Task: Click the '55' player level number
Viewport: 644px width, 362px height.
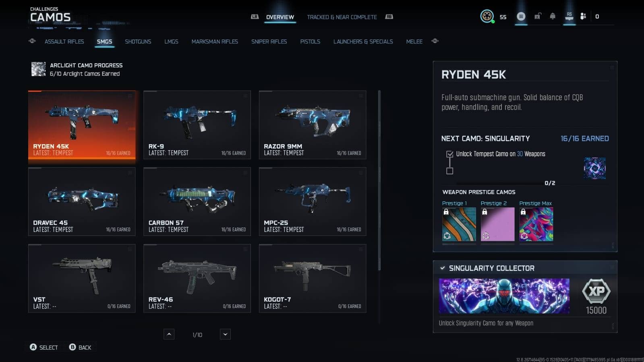Action: 503,17
